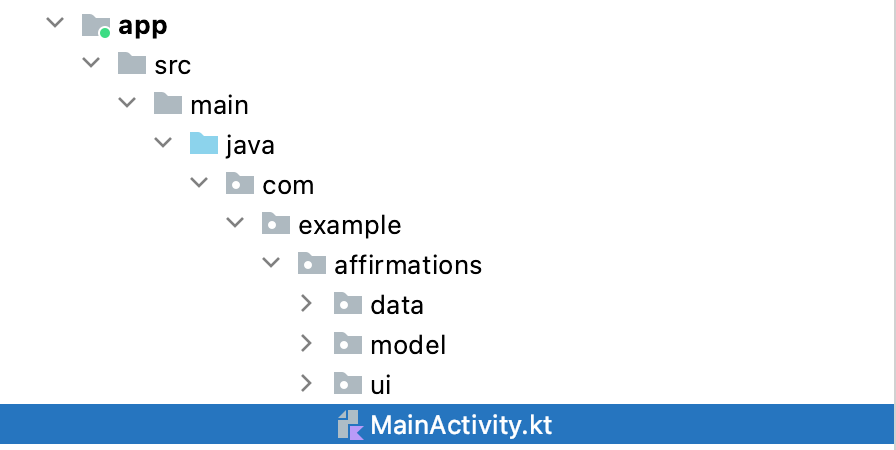Click the MainActivity.kt Kotlin file icon
Image resolution: width=896 pixels, height=450 pixels.
(x=348, y=425)
